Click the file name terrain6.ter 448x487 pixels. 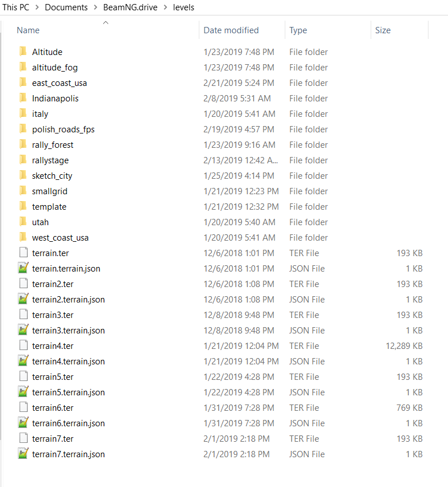[x=53, y=407]
